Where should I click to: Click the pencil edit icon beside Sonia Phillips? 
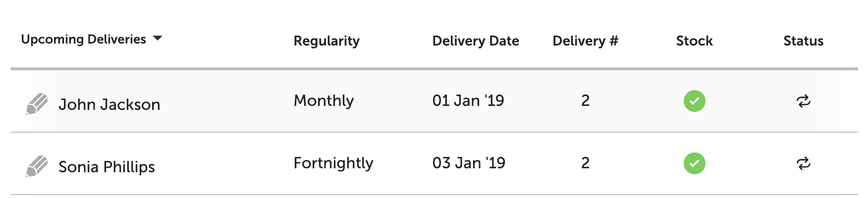37,166
